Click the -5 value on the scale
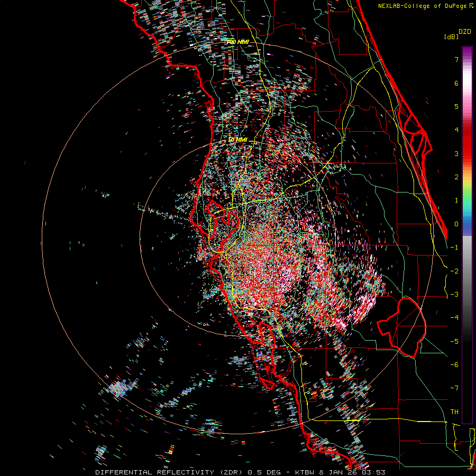The width and height of the screenshot is (476, 476). (454, 342)
